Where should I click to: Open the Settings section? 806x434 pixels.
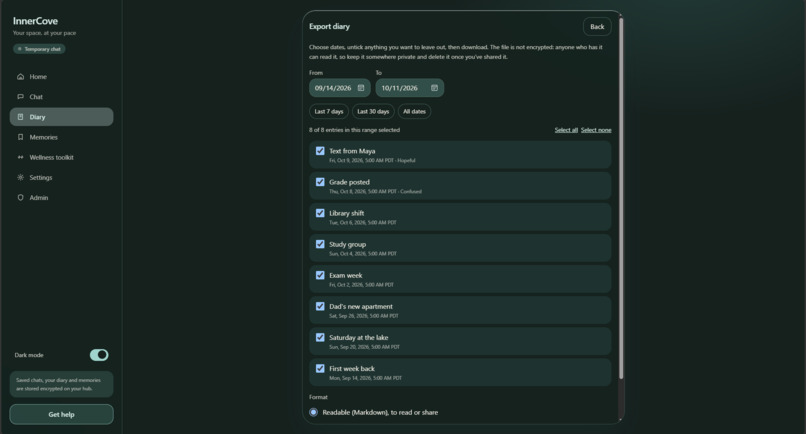[x=62, y=177]
